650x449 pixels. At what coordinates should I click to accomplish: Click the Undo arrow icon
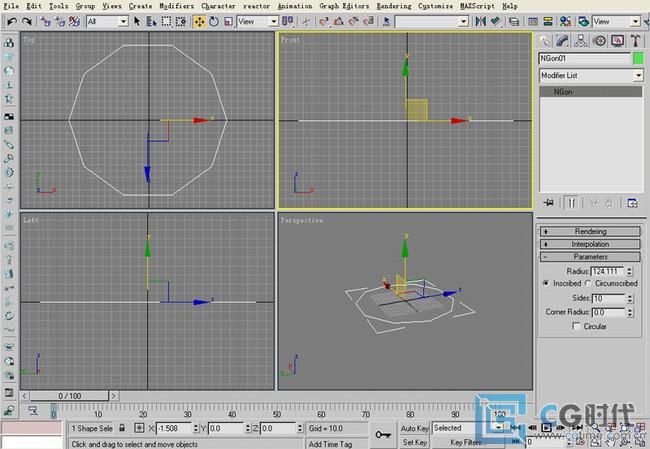[x=12, y=21]
